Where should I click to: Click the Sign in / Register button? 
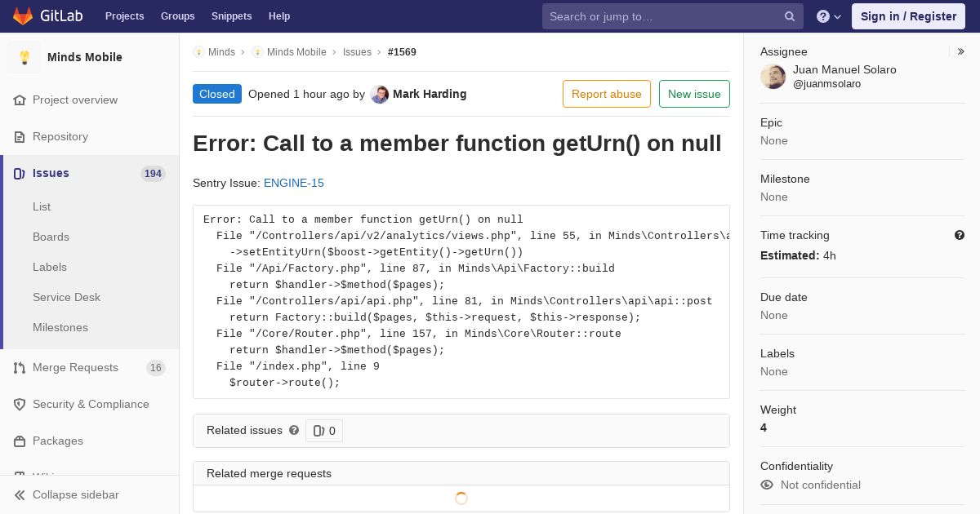coord(908,16)
